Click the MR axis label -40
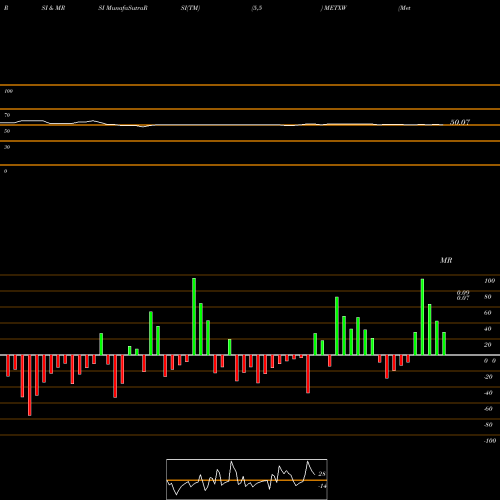 pyautogui.click(x=488, y=393)
